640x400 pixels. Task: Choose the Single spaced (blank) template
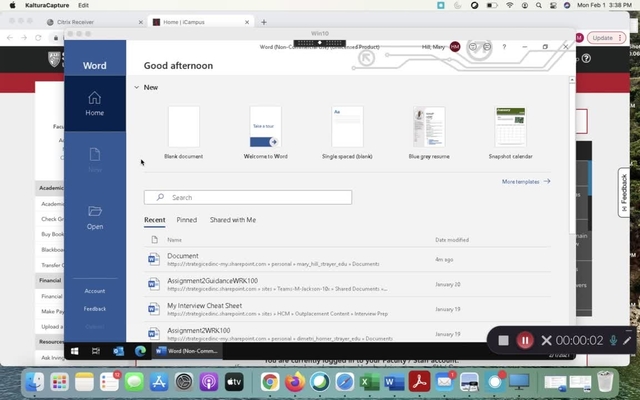click(347, 133)
